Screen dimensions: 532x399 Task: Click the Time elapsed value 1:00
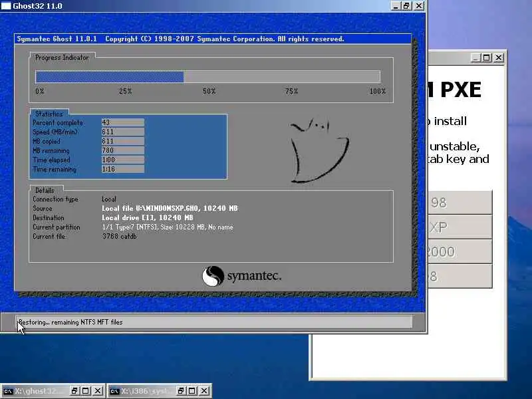coord(123,160)
